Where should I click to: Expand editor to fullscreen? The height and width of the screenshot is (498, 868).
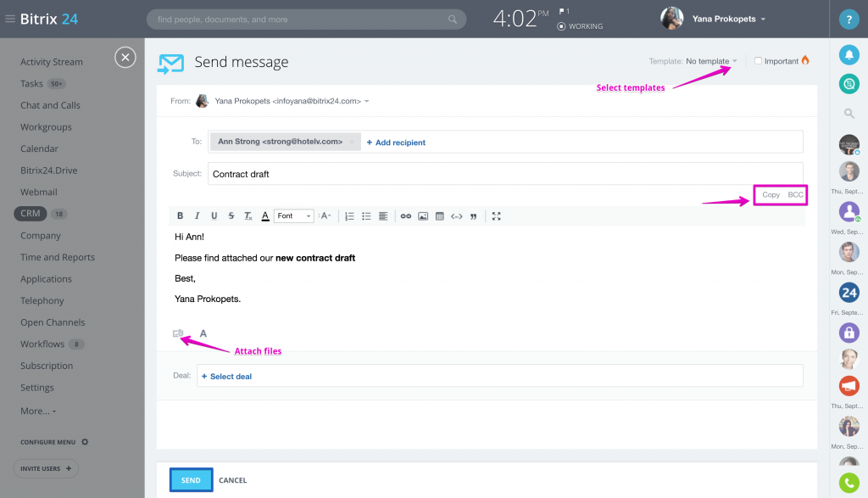497,216
